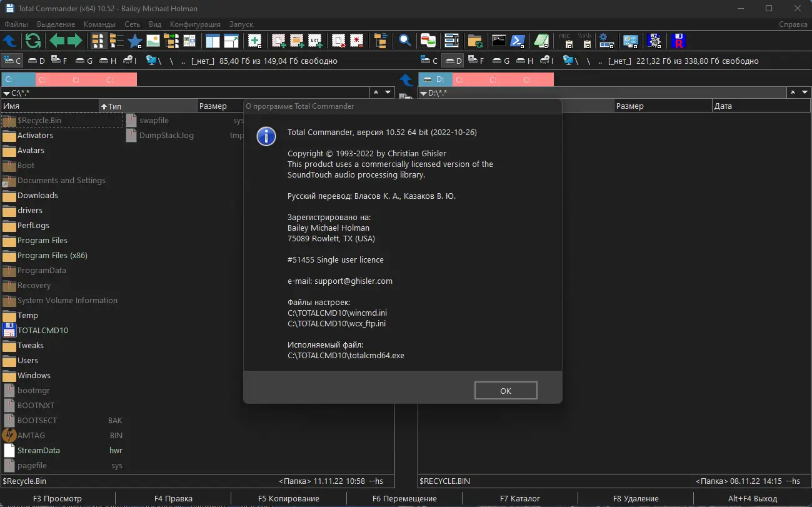Select the Downloads folder

click(x=38, y=195)
